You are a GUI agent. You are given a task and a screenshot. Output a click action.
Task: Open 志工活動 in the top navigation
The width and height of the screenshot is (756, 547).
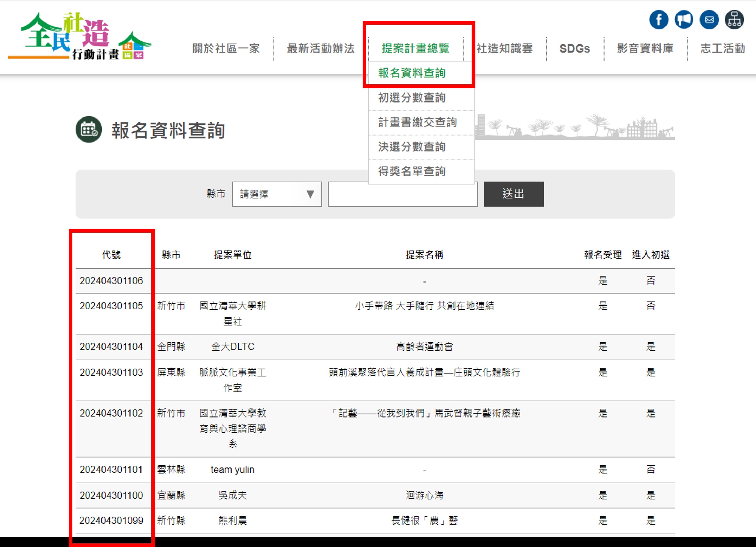pos(722,48)
